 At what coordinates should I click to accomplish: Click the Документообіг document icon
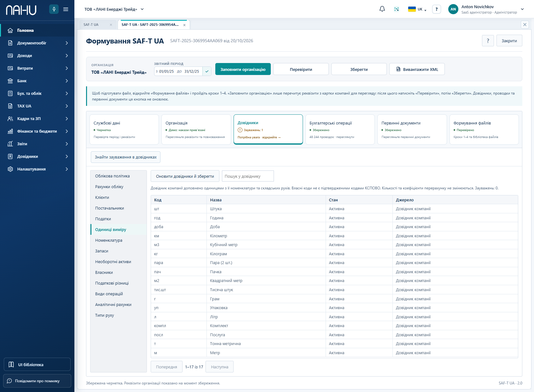(x=10, y=43)
